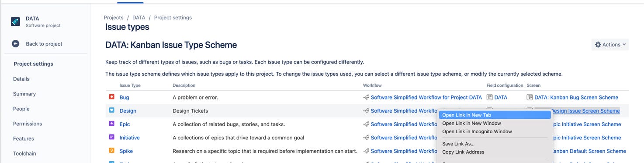The image size is (644, 163).
Task: Open the Epic row workflow link
Action: click(405, 124)
